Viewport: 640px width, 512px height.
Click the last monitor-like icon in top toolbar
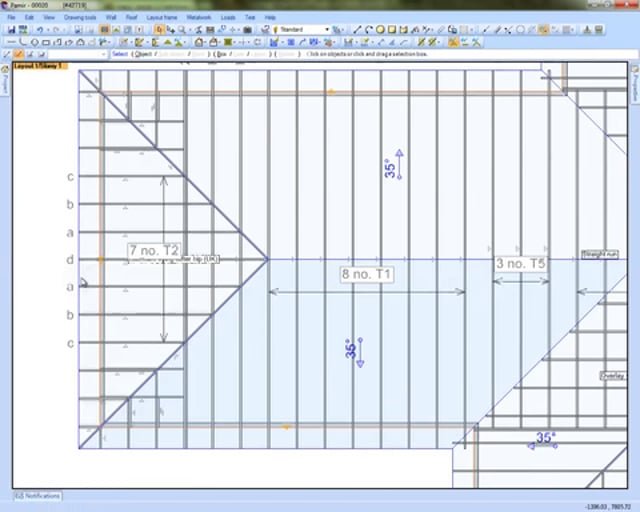(598, 29)
